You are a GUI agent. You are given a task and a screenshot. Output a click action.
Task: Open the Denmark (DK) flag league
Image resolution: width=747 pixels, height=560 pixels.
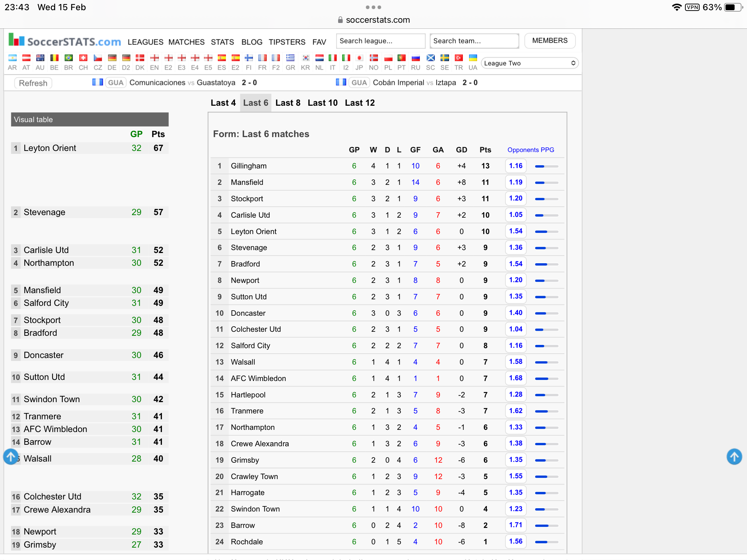[x=140, y=58]
